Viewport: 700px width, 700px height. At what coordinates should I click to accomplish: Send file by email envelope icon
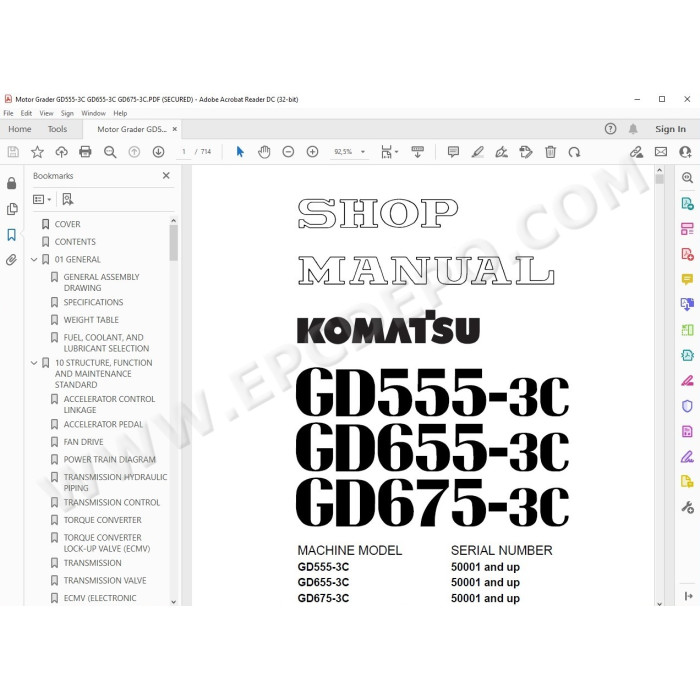point(661,152)
